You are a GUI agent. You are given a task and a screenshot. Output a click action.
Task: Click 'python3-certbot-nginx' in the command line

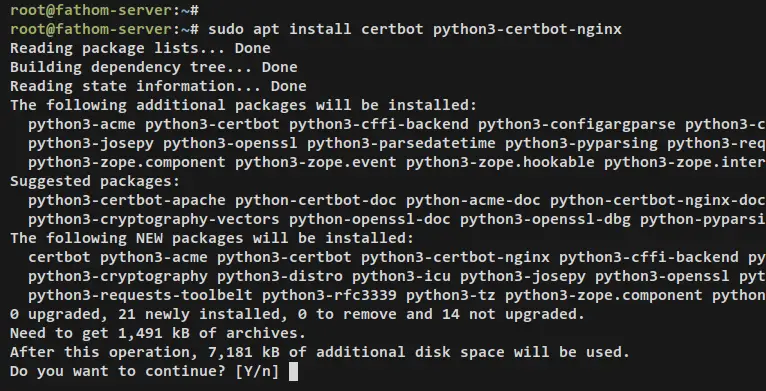(x=527, y=29)
